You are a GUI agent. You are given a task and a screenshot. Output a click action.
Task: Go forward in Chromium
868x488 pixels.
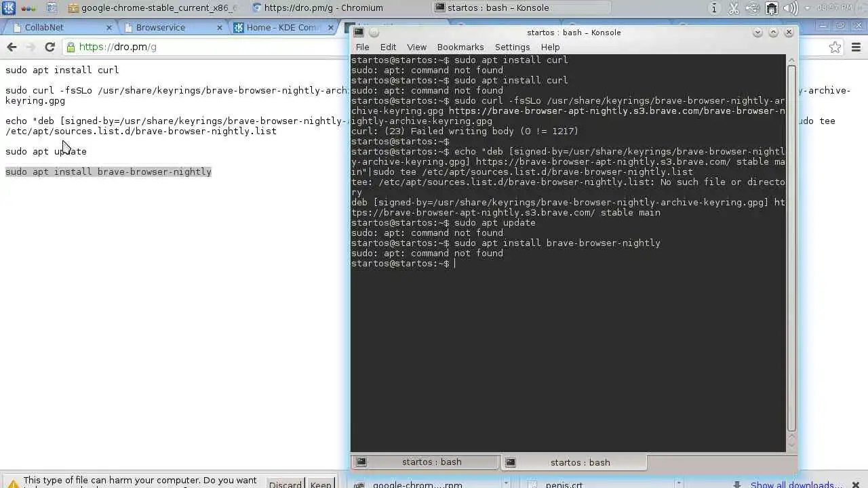pos(31,47)
